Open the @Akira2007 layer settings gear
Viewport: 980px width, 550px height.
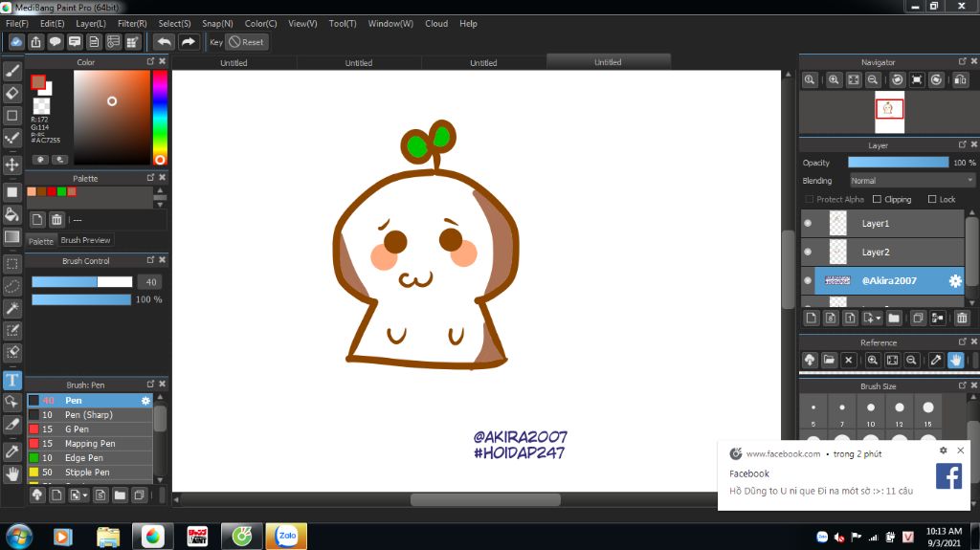955,280
